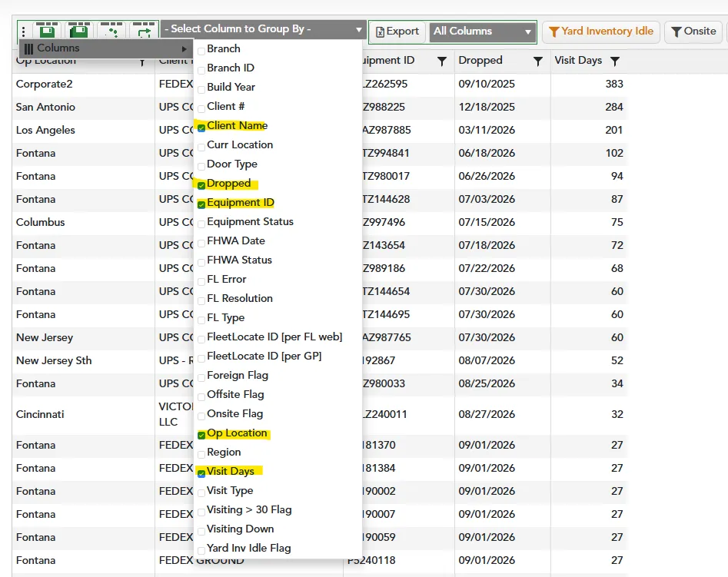This screenshot has height=577, width=728.
Task: Click the double floppy-disk save icon
Action: (79, 30)
